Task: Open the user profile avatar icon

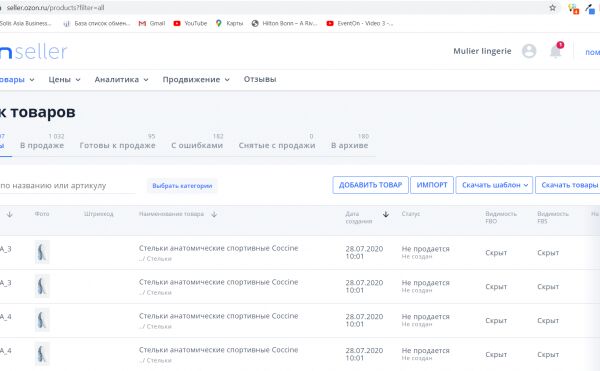Action: (x=529, y=51)
